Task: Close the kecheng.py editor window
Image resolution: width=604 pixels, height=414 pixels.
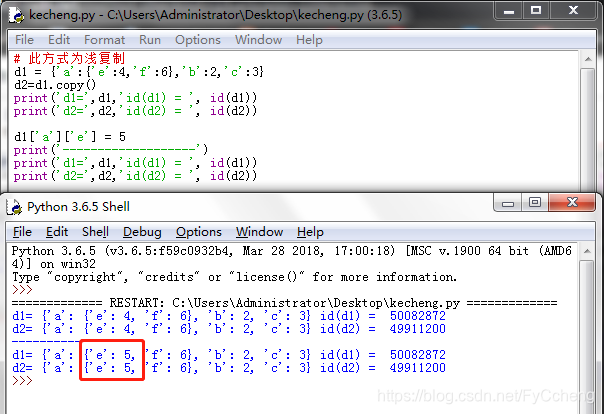Action: [x=574, y=11]
